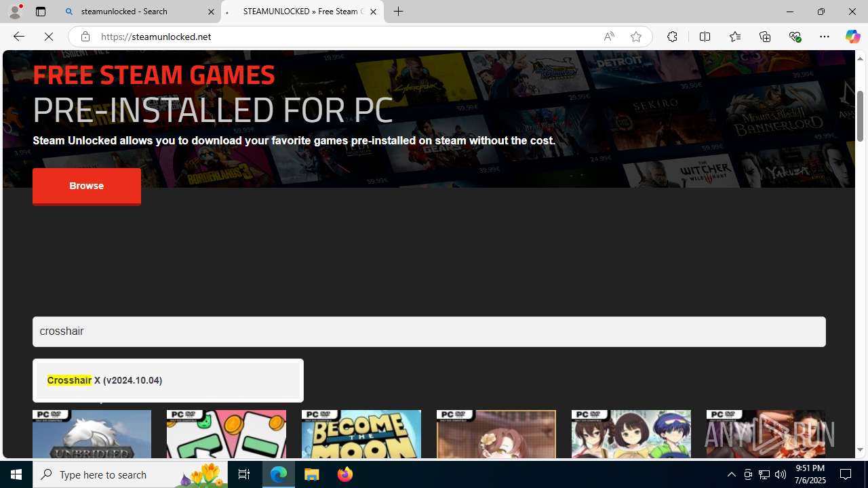Click Microsoft Edge taskbar icon

point(279,474)
